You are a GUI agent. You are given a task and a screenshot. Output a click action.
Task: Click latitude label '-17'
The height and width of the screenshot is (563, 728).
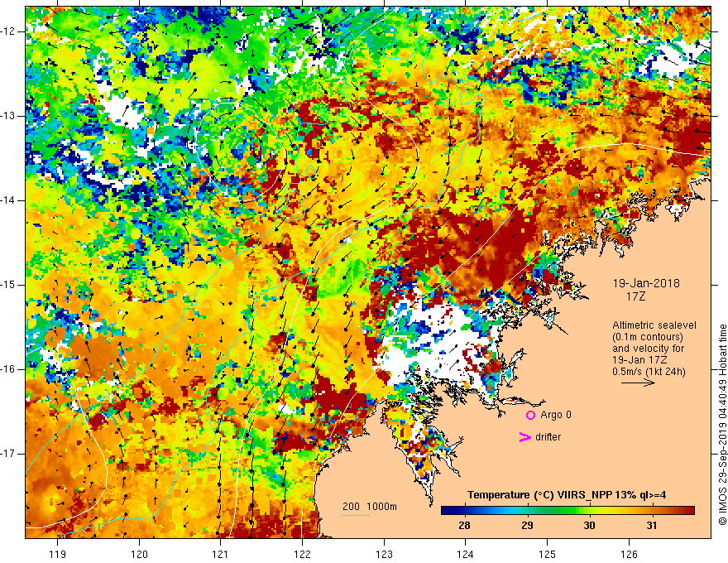point(9,454)
